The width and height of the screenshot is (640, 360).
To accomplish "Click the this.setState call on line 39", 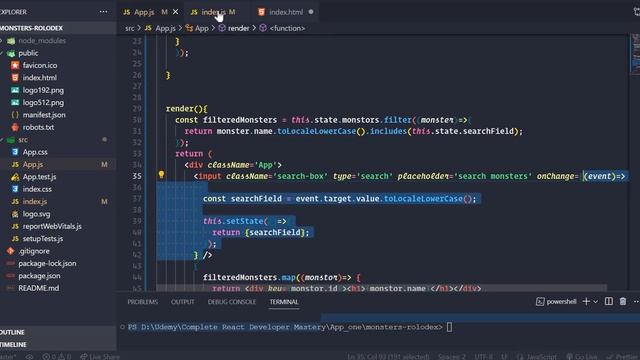I will pyautogui.click(x=245, y=221).
